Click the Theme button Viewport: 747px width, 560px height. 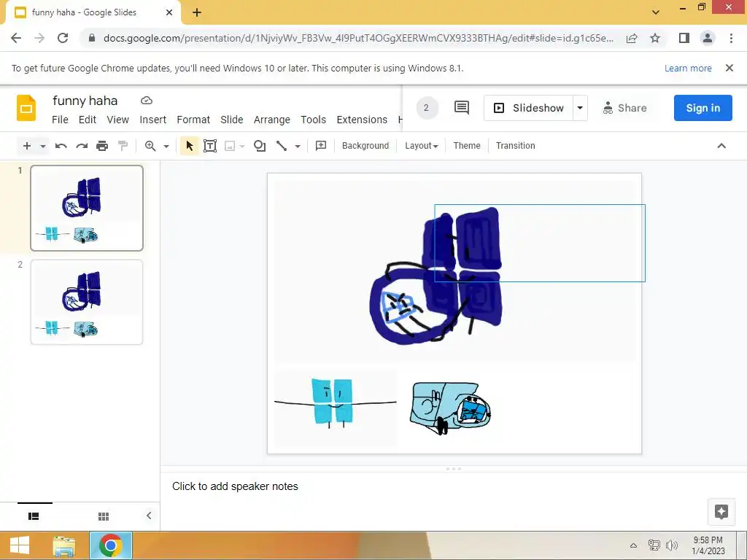pyautogui.click(x=467, y=146)
